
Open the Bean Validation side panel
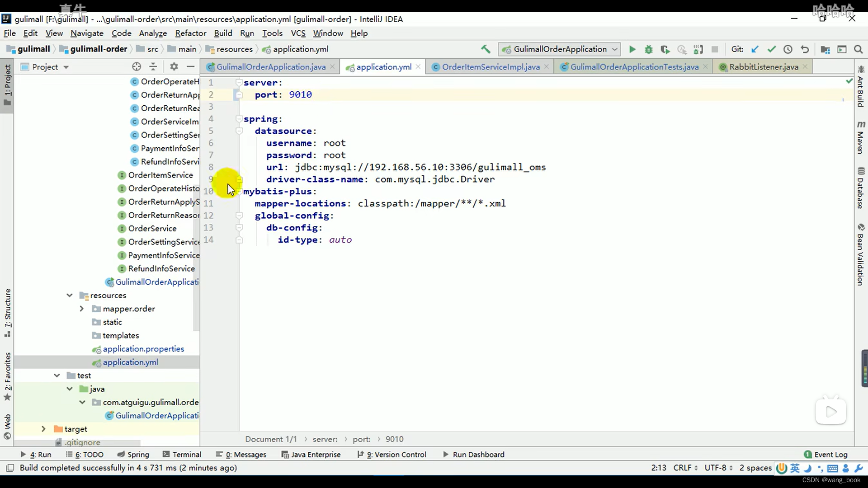[860, 254]
